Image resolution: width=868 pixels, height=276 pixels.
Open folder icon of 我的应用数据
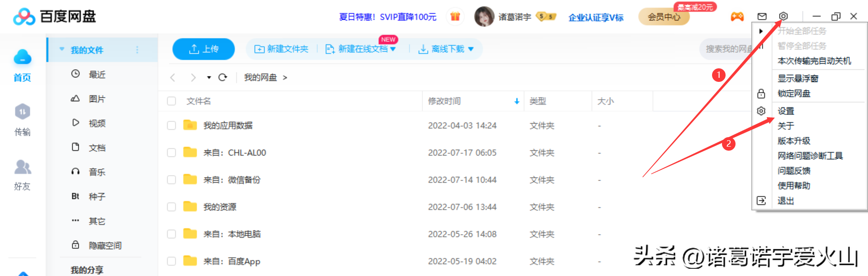[x=190, y=125]
